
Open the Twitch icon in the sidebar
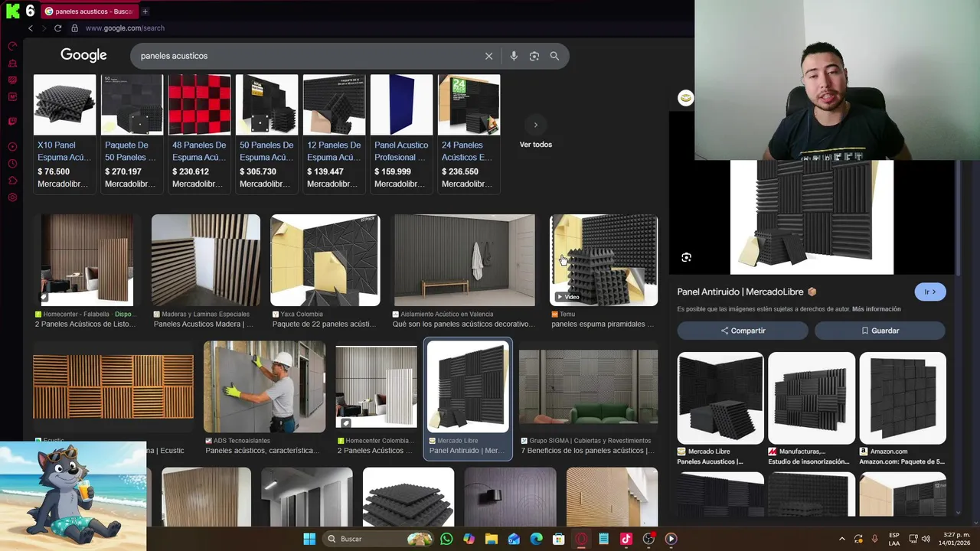[12, 121]
